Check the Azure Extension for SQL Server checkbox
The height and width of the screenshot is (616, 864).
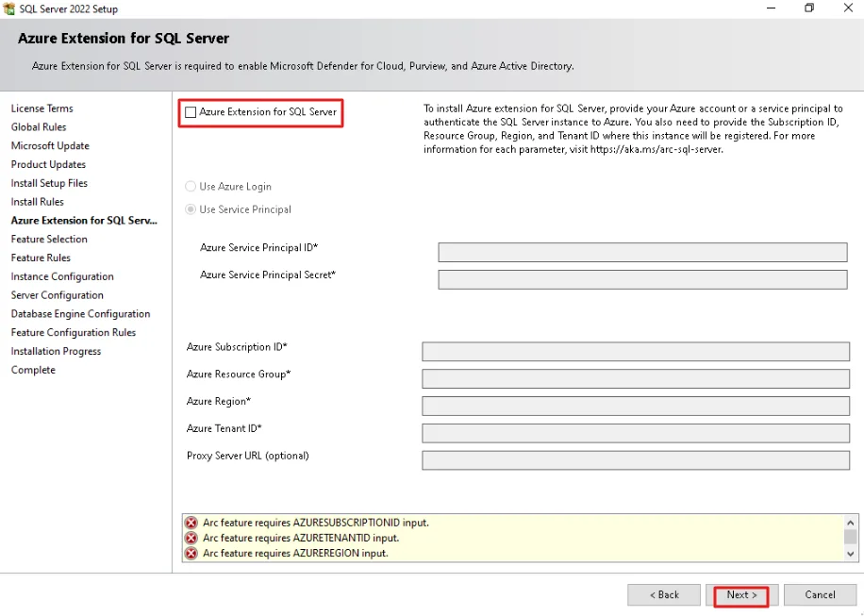coord(191,112)
